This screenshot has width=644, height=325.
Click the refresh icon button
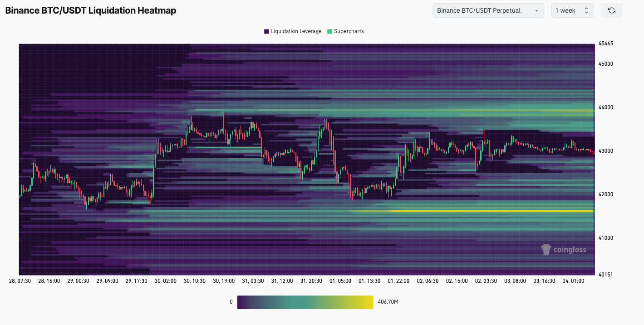[611, 10]
